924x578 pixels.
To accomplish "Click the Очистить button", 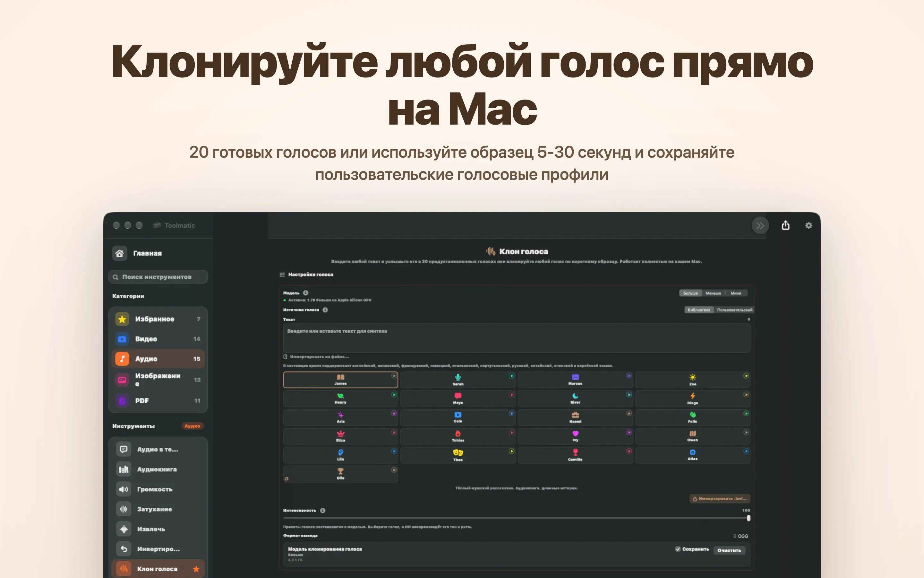I will click(729, 550).
